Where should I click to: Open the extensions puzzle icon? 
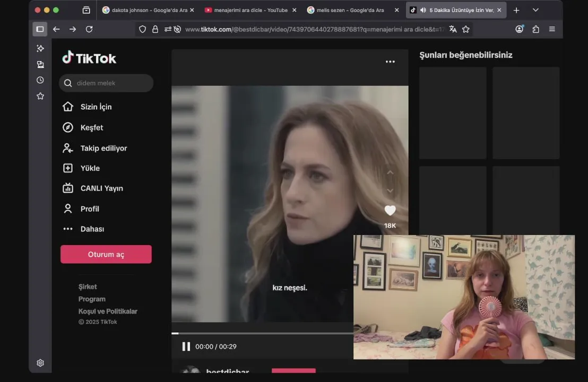(536, 29)
